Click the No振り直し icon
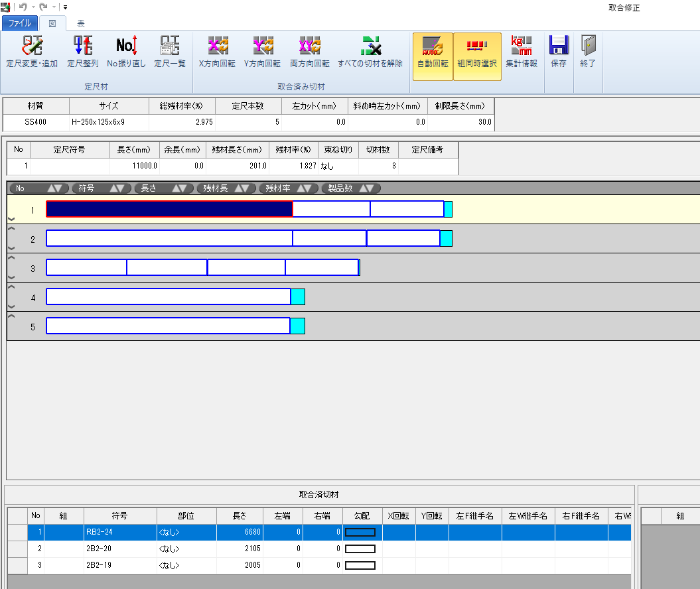The height and width of the screenshot is (589, 700). [x=126, y=51]
